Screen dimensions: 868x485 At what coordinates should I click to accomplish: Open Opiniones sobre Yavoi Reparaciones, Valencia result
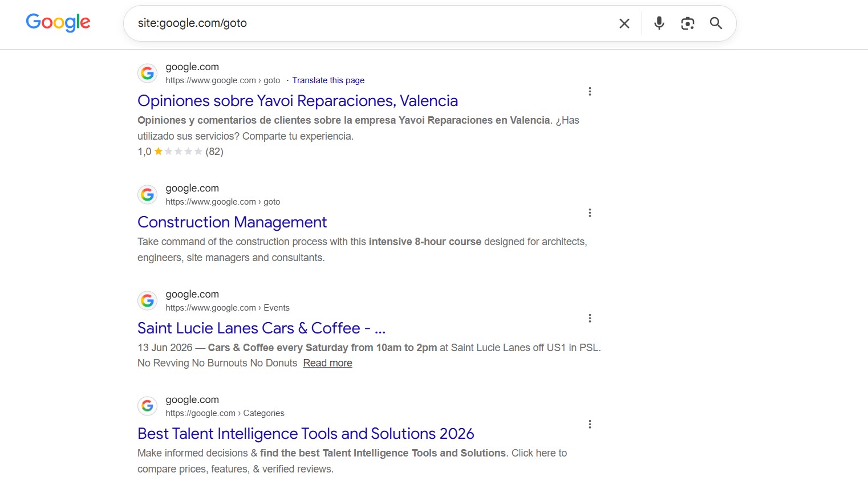tap(298, 101)
